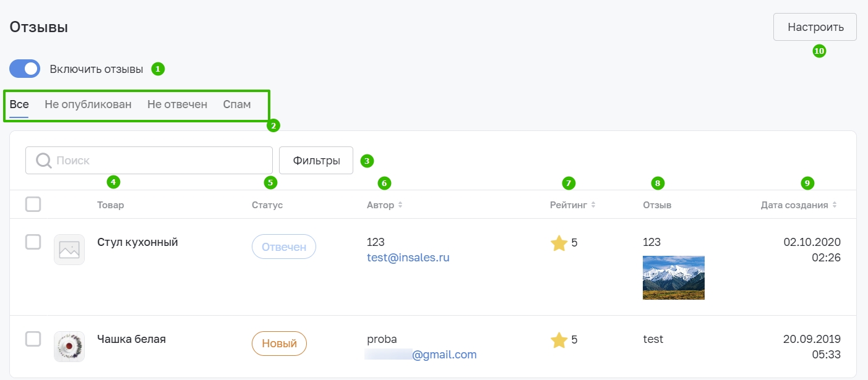Open the mountain photo in the 123 review
The width and height of the screenshot is (868, 380).
click(674, 277)
